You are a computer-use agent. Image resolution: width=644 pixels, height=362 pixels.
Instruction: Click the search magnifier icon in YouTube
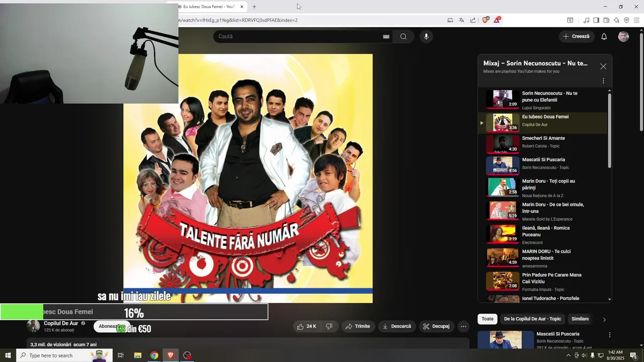403,36
